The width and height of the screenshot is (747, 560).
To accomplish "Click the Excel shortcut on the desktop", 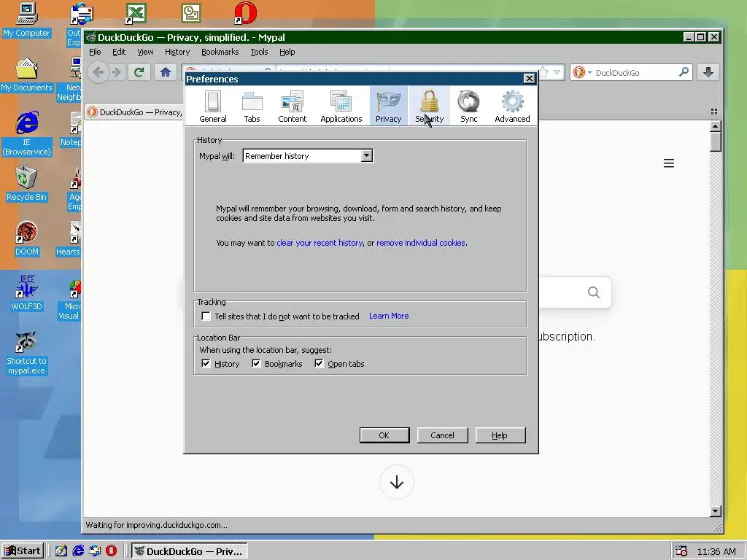I will 136,13.
